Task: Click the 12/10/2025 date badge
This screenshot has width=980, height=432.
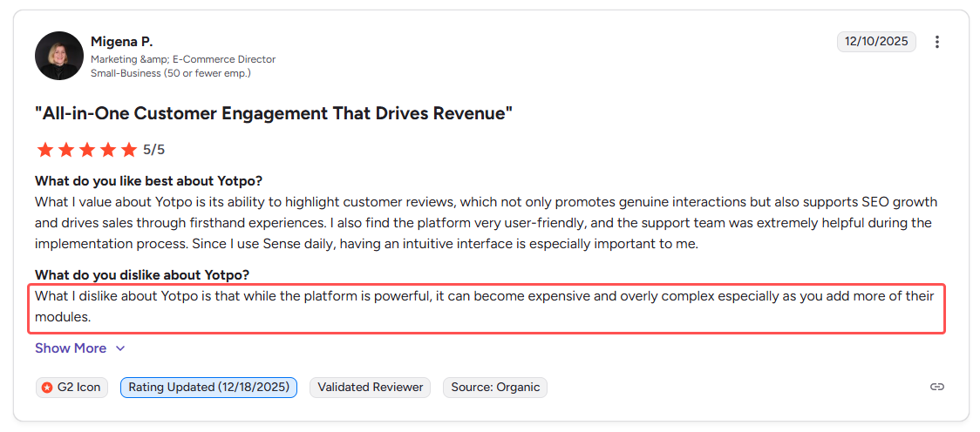Action: (x=876, y=42)
